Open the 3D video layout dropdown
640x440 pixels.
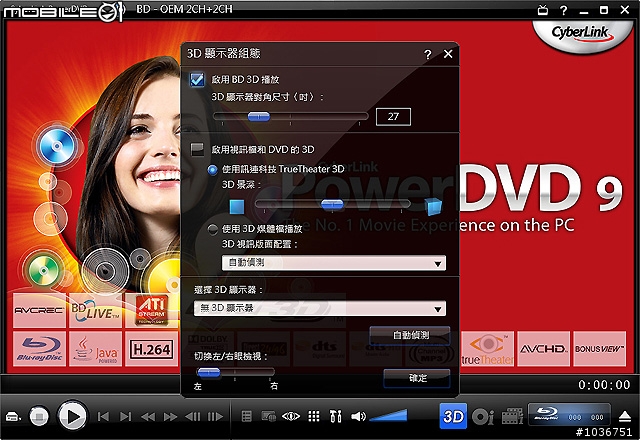[x=333, y=263]
